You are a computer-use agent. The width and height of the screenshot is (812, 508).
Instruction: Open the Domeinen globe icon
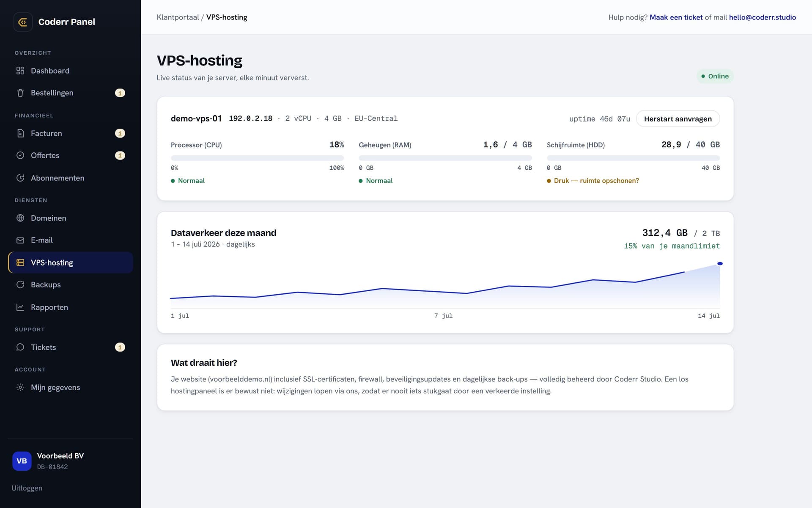tap(20, 218)
